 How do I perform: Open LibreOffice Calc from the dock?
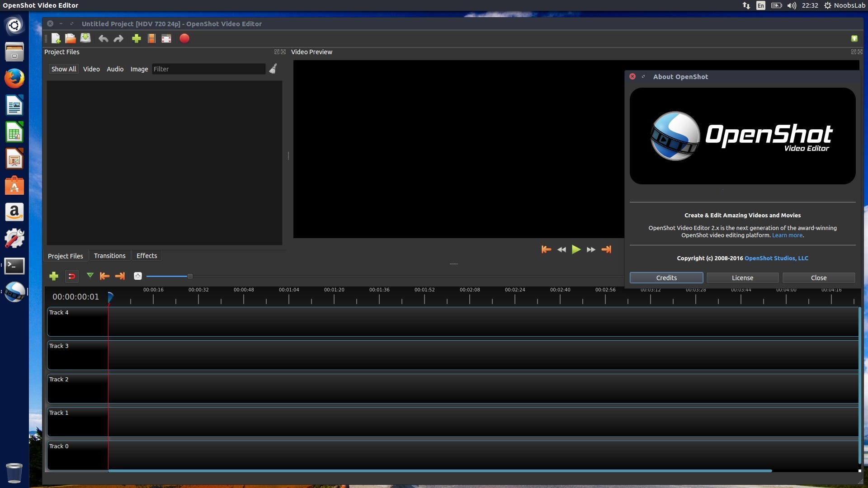(x=14, y=132)
